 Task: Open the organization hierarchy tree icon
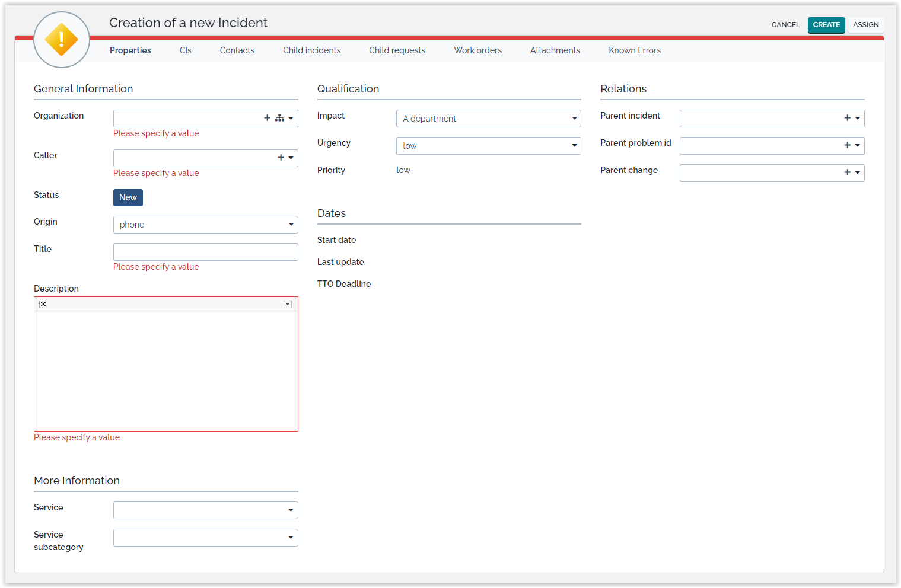[x=279, y=118]
